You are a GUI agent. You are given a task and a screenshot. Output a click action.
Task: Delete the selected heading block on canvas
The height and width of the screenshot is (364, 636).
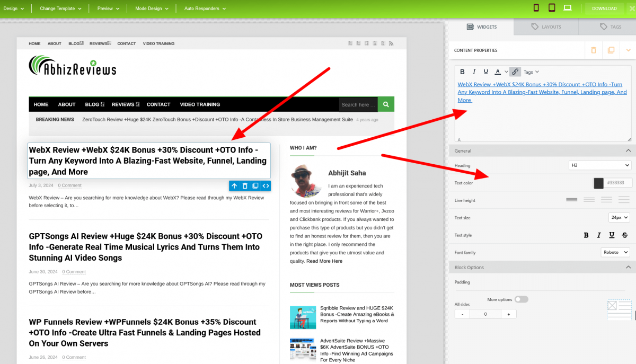[x=245, y=186]
